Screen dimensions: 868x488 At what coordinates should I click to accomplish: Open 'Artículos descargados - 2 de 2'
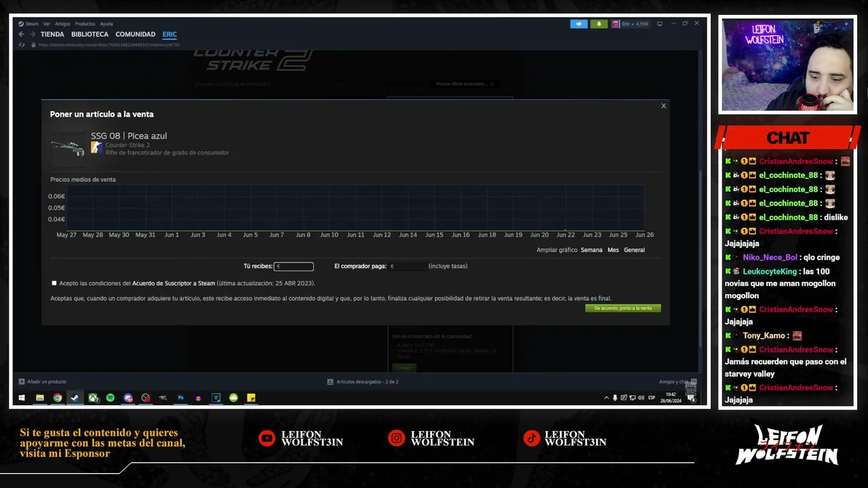363,382
